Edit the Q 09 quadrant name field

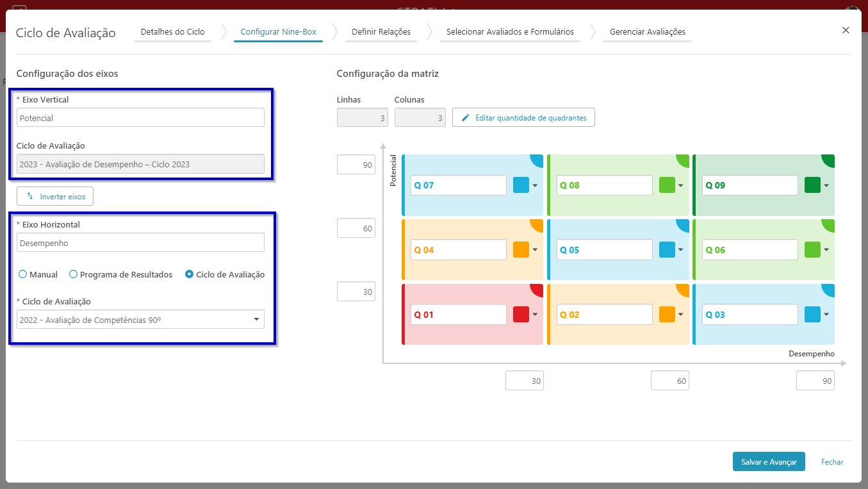coord(750,185)
